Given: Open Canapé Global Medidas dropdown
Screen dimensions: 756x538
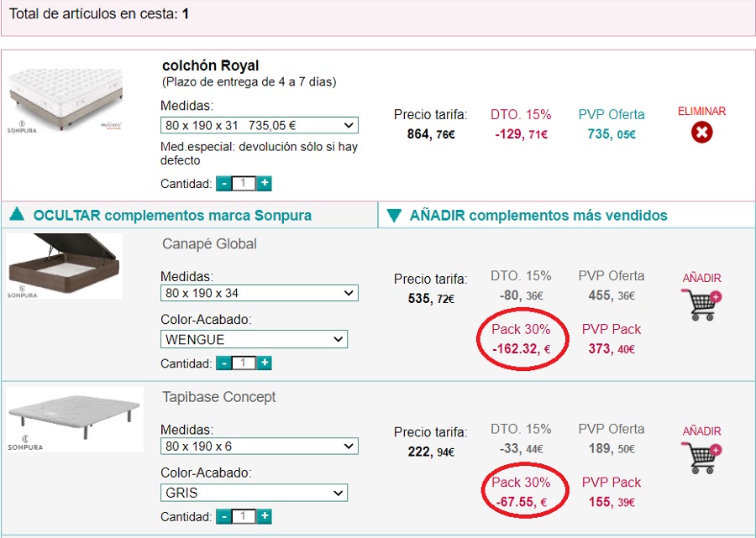Looking at the screenshot, I should (259, 293).
